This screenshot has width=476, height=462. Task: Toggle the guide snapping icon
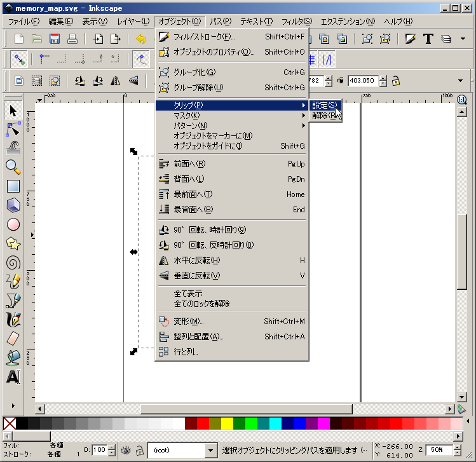click(x=327, y=59)
